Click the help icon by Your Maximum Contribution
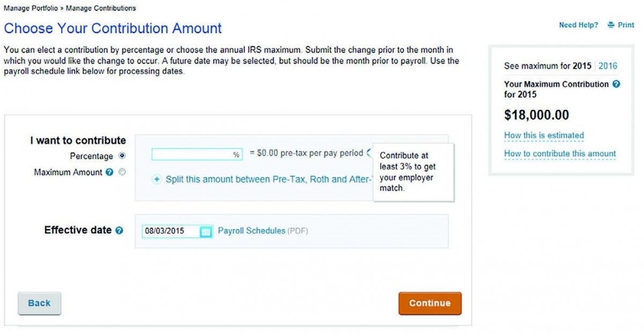Screen dimensions: 644x333 tap(617, 84)
